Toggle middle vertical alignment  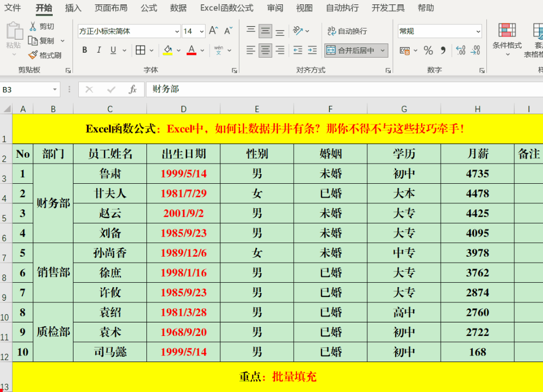(266, 31)
